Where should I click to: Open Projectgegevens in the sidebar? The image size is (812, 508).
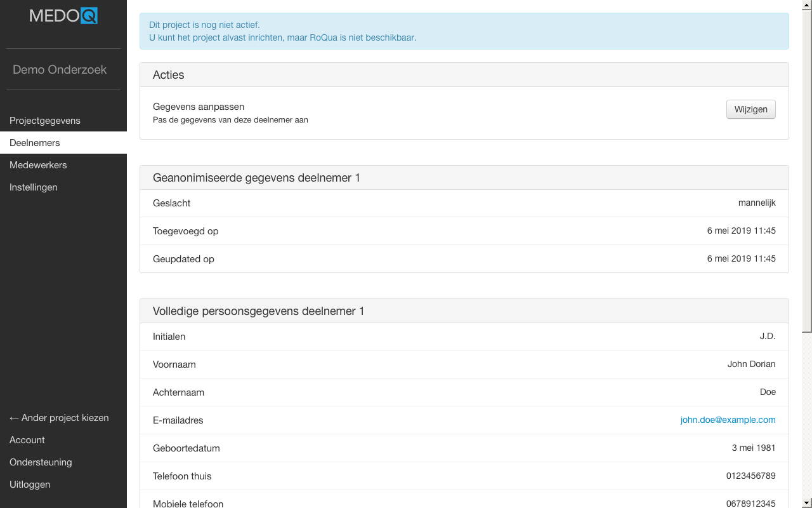(x=45, y=121)
